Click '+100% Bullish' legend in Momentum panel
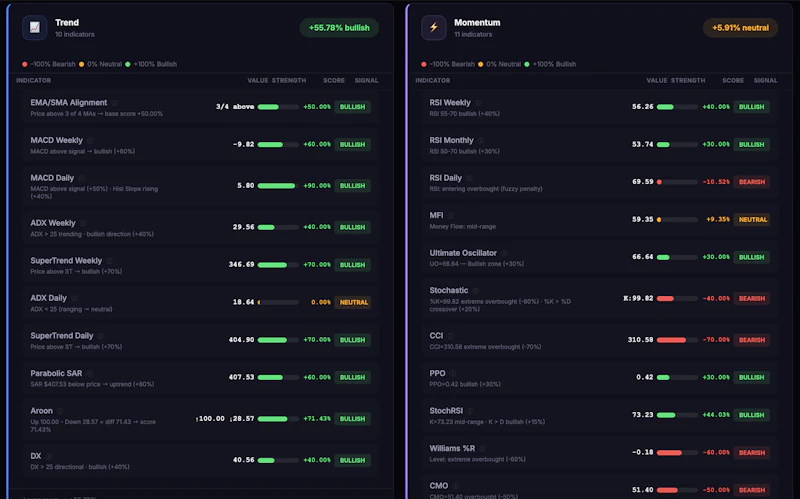This screenshot has width=800, height=499. (x=550, y=64)
